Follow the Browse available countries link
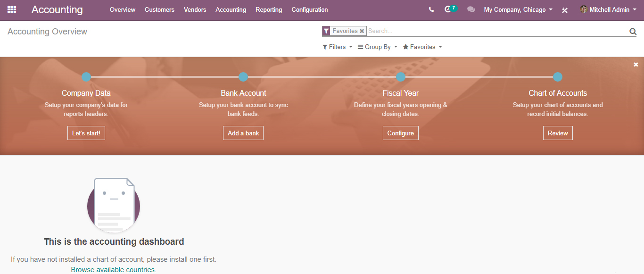Image resolution: width=644 pixels, height=274 pixels. coord(114,270)
